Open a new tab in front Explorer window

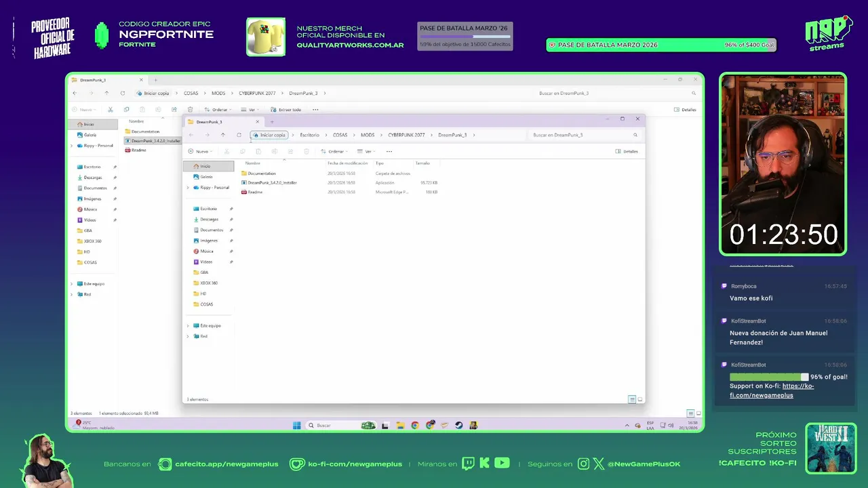[x=272, y=122]
